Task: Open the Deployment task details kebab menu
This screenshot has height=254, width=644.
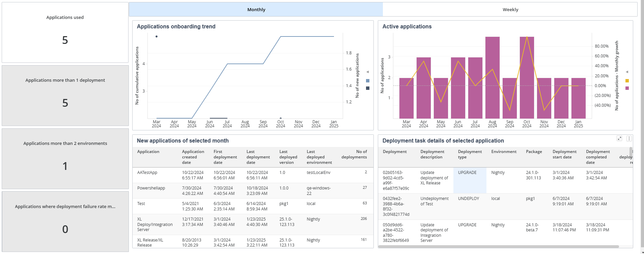Action: (x=629, y=138)
